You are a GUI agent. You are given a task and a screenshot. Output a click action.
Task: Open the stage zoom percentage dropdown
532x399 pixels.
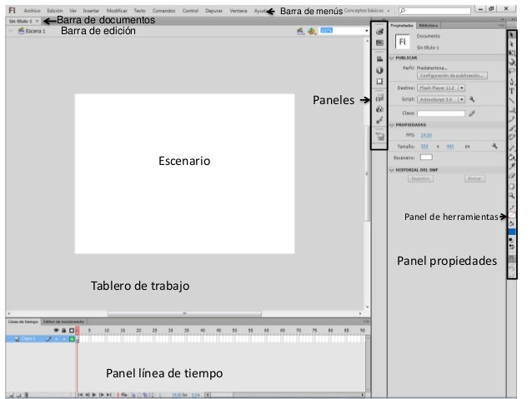(367, 31)
